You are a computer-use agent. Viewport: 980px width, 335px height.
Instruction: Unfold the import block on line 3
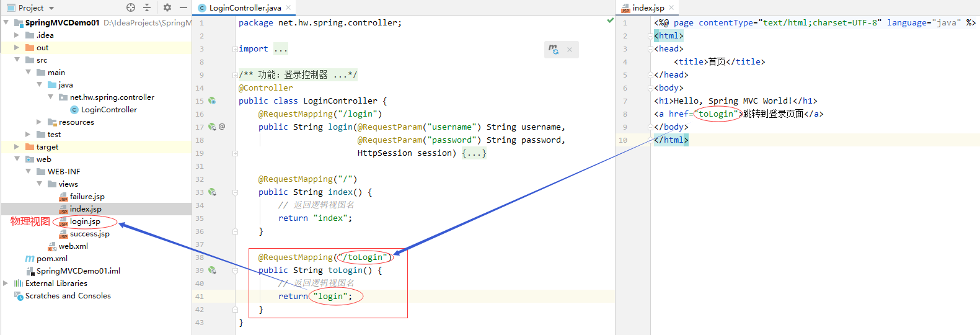point(235,48)
